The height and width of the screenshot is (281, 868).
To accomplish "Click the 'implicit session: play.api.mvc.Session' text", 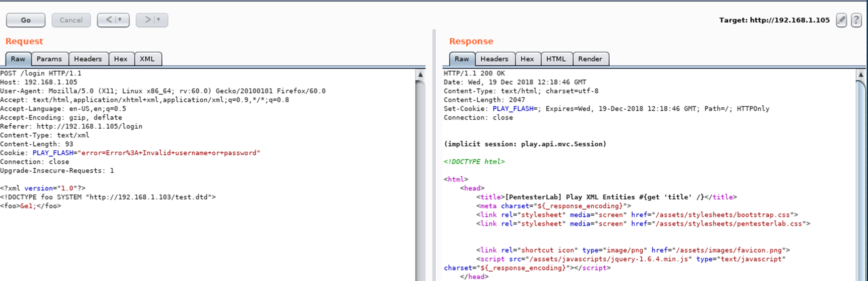I will coord(525,144).
